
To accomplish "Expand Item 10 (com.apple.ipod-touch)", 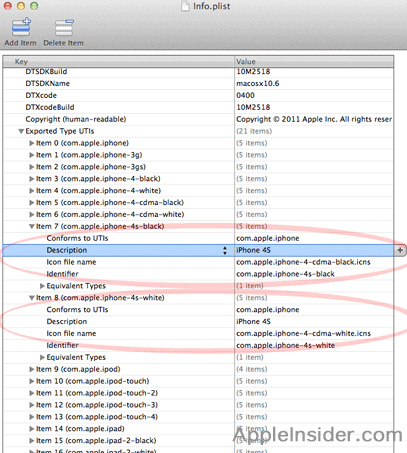I will [32, 381].
